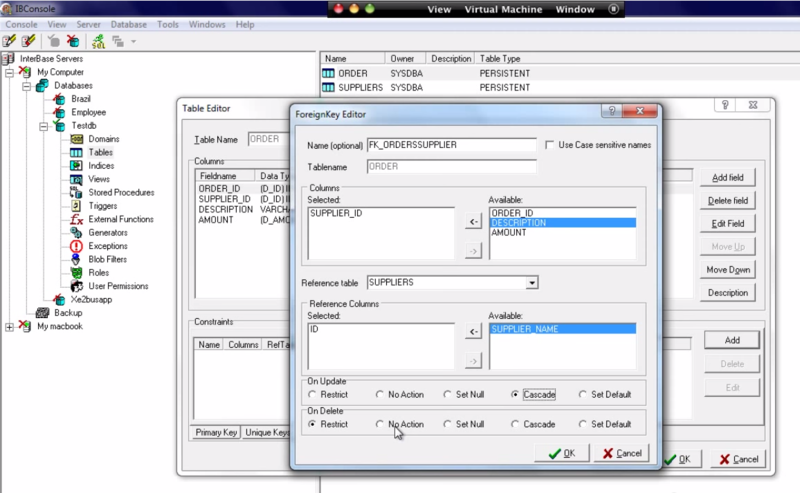The width and height of the screenshot is (800, 493).
Task: Click the register server toolbar icon
Action: (x=10, y=41)
